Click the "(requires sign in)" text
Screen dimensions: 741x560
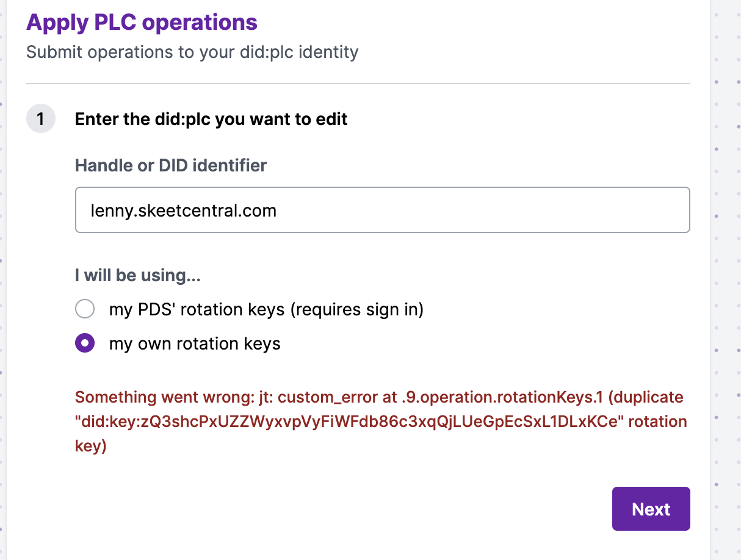(356, 309)
